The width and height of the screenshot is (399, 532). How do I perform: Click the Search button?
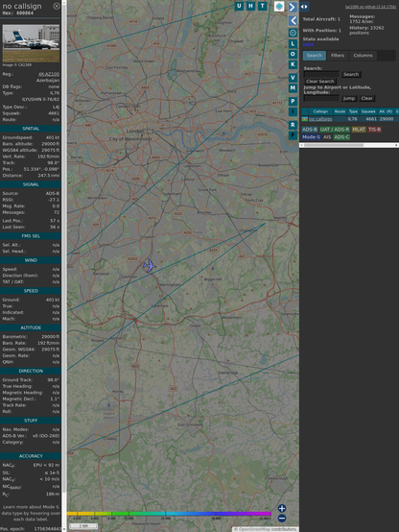click(x=351, y=74)
